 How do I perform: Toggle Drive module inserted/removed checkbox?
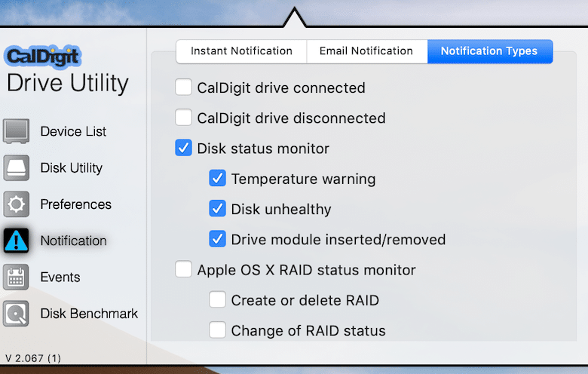tap(218, 239)
